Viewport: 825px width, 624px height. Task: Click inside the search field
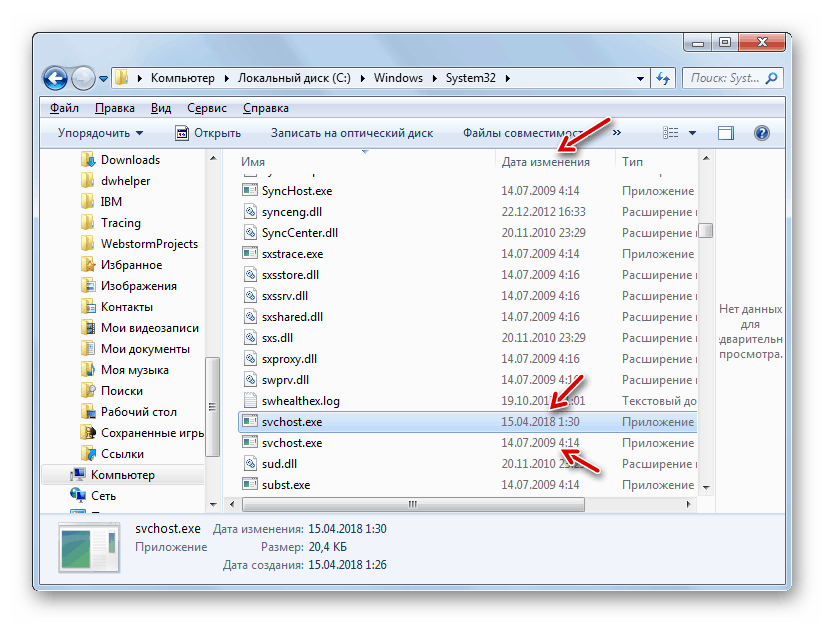[730, 77]
